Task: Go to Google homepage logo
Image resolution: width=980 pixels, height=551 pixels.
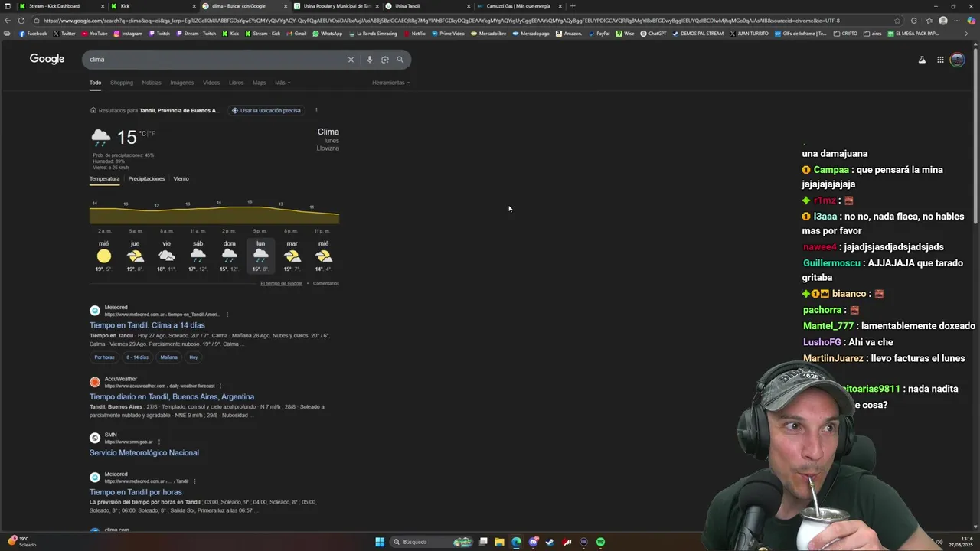Action: click(47, 59)
